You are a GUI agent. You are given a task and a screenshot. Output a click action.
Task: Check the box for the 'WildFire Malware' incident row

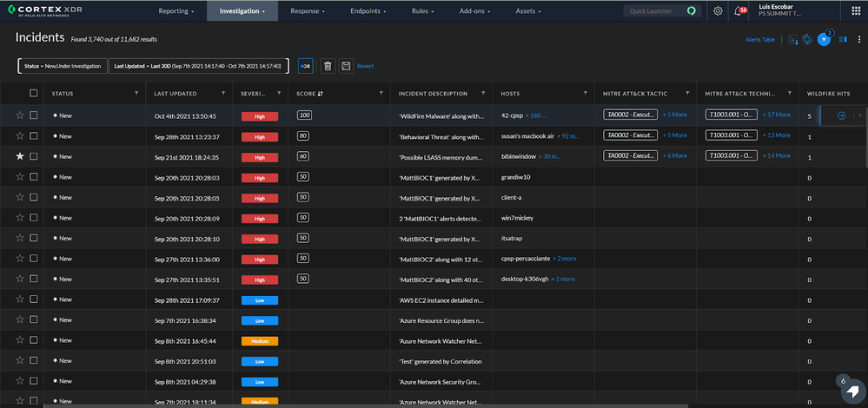[x=34, y=115]
